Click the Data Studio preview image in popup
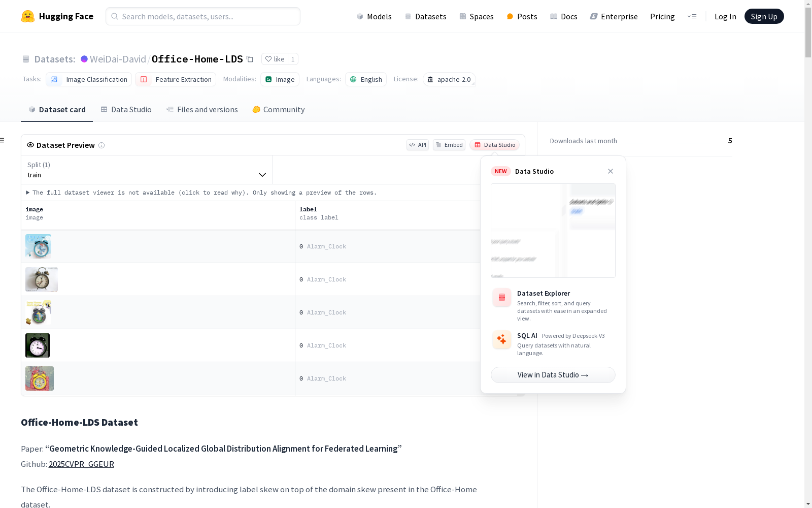This screenshot has height=508, width=812. coord(553,231)
